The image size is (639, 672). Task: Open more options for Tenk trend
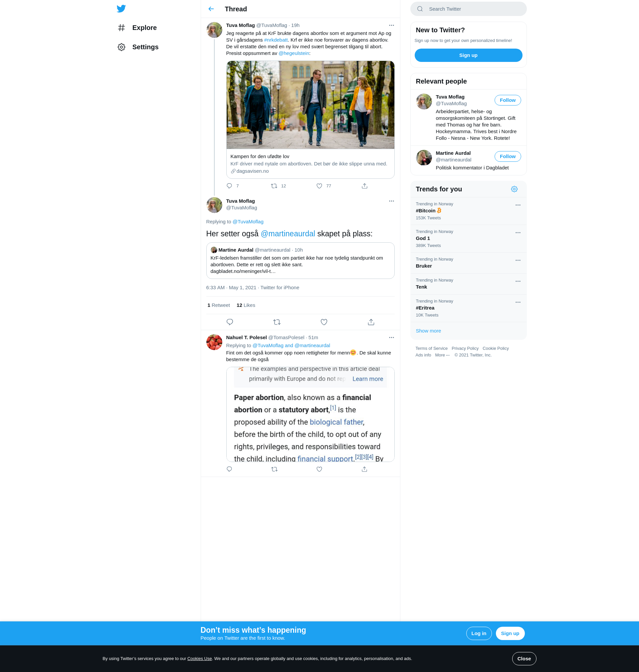518,281
